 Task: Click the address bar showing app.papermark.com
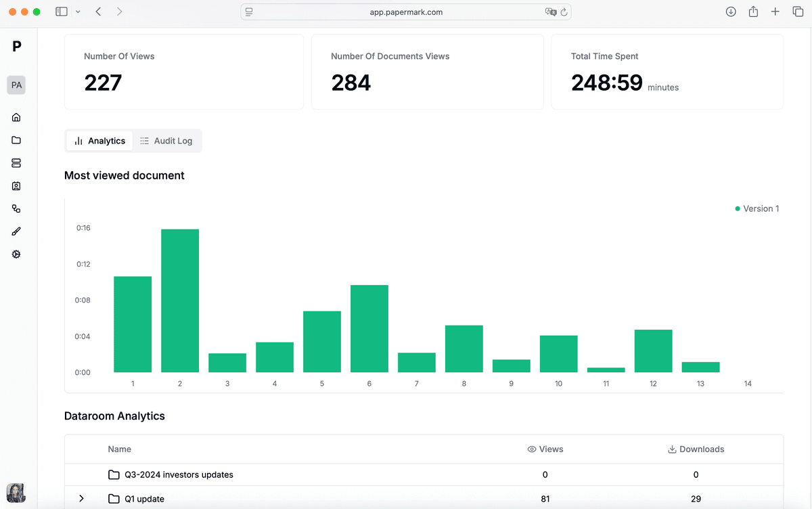pyautogui.click(x=405, y=12)
